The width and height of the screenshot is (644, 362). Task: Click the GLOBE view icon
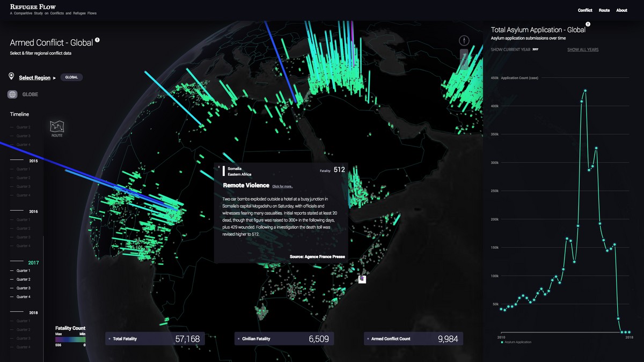click(x=13, y=94)
